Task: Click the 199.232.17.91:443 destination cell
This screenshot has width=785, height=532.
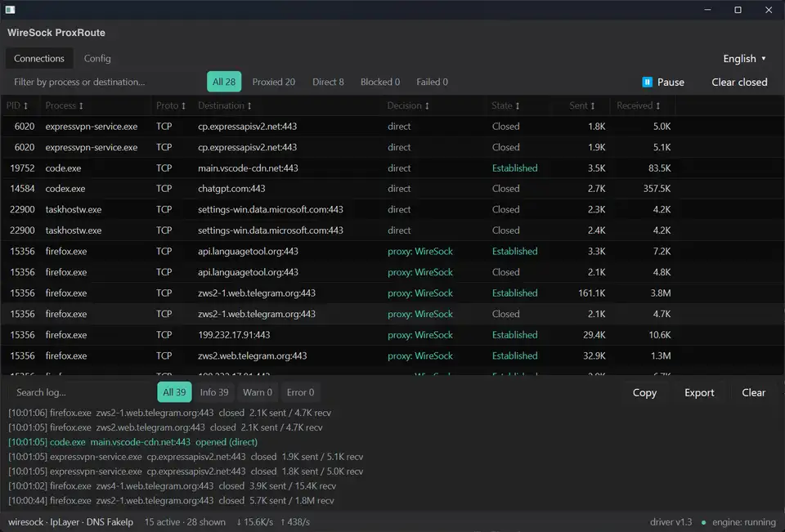Action: 234,335
